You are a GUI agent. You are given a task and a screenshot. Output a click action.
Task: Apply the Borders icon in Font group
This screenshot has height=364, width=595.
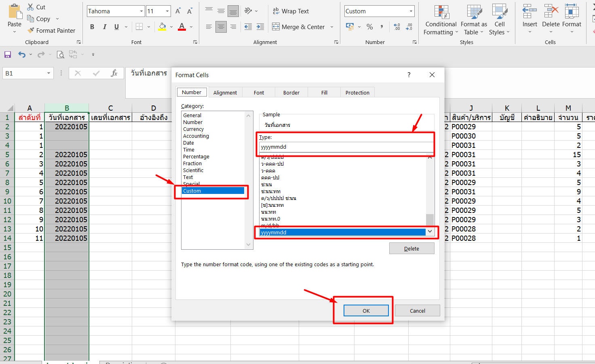point(139,27)
